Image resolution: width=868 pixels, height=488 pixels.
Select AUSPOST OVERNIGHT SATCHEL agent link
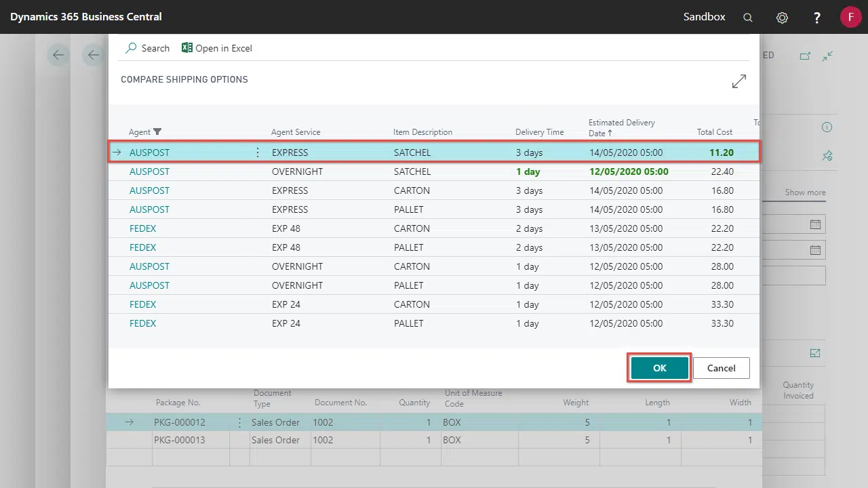(x=149, y=171)
